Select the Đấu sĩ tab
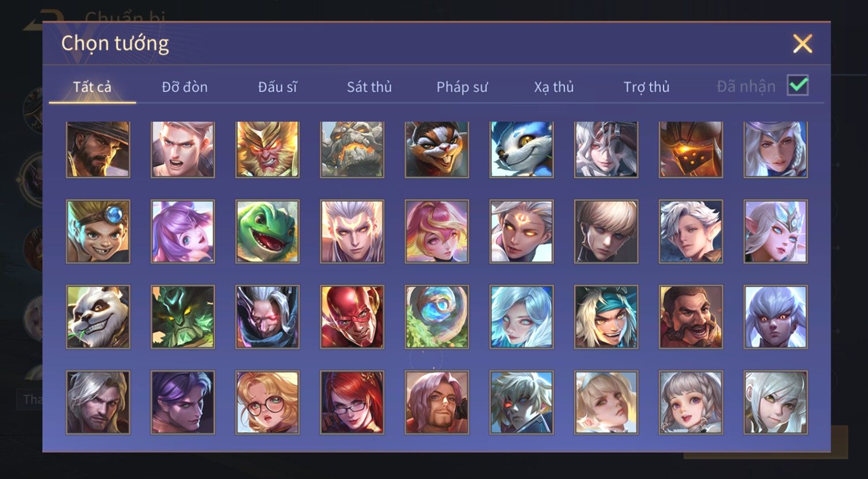The image size is (868, 479). pos(277,87)
